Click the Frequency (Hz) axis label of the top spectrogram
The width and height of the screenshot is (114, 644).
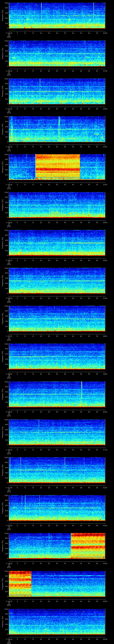click(x=3, y=16)
